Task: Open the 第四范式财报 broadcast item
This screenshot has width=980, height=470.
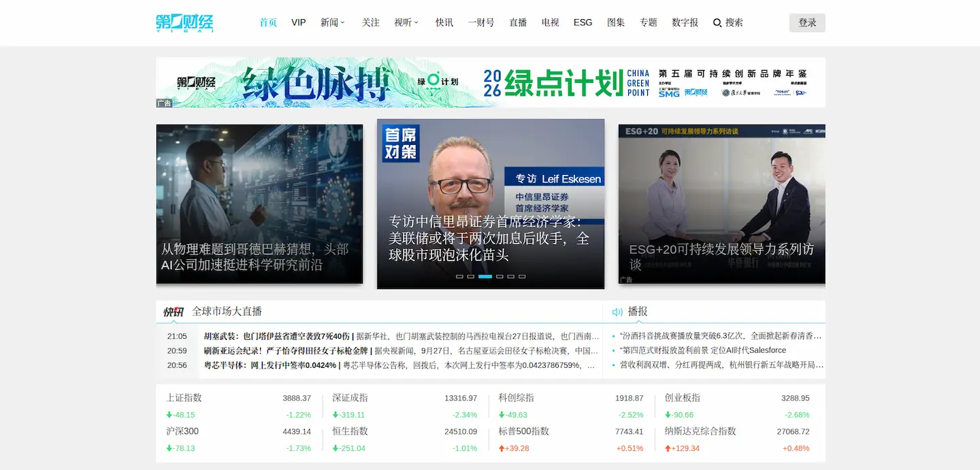Action: pyautogui.click(x=703, y=350)
